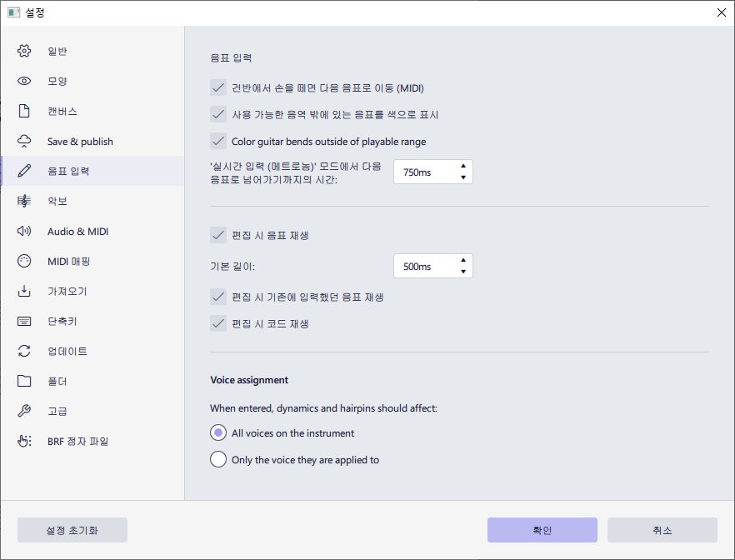Image resolution: width=735 pixels, height=560 pixels.
Task: Uncheck Color guitar bends outside of playable range
Action: [x=218, y=141]
